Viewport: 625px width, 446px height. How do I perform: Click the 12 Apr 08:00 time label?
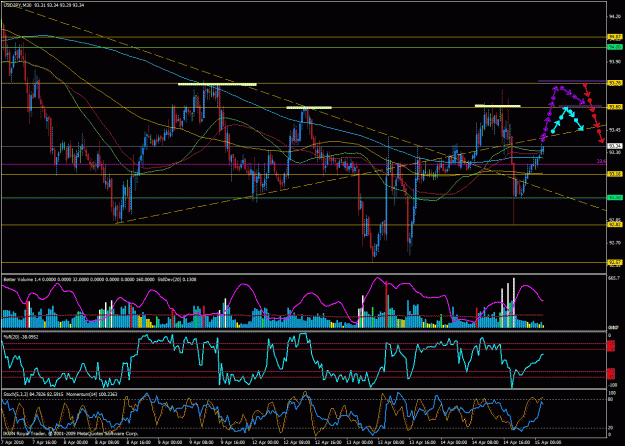coord(295,442)
